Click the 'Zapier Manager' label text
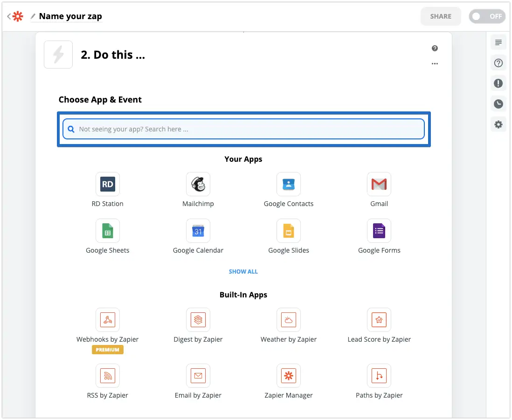This screenshot has width=512, height=420. tap(289, 395)
